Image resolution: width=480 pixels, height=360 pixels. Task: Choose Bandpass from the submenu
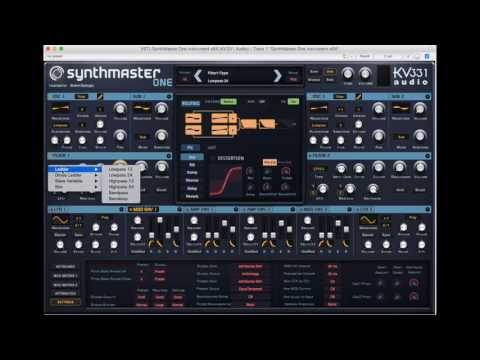point(121,193)
